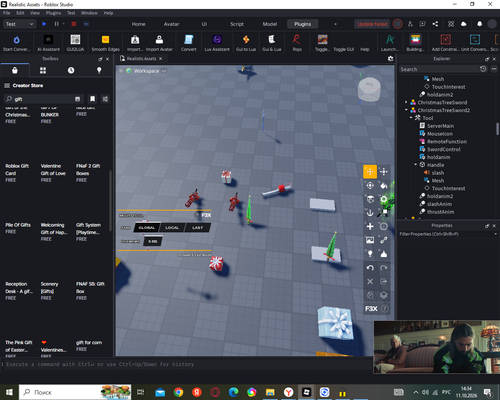The image size is (500, 400).
Task: Open Google Chrome from the taskbar
Action: tap(178, 392)
